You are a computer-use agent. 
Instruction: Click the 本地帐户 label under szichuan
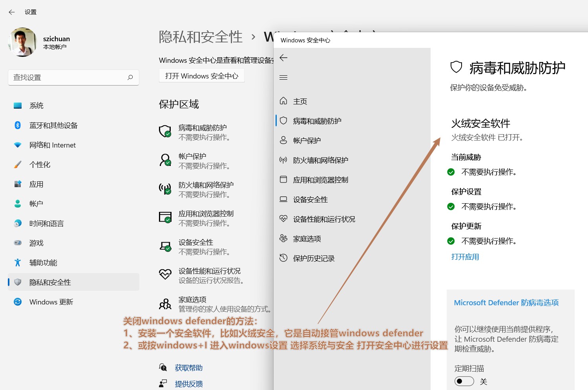click(55, 47)
